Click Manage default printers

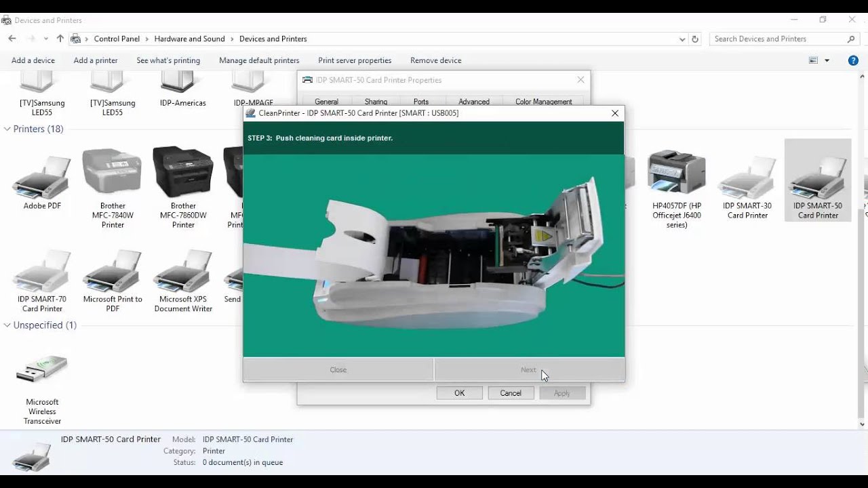(x=259, y=60)
